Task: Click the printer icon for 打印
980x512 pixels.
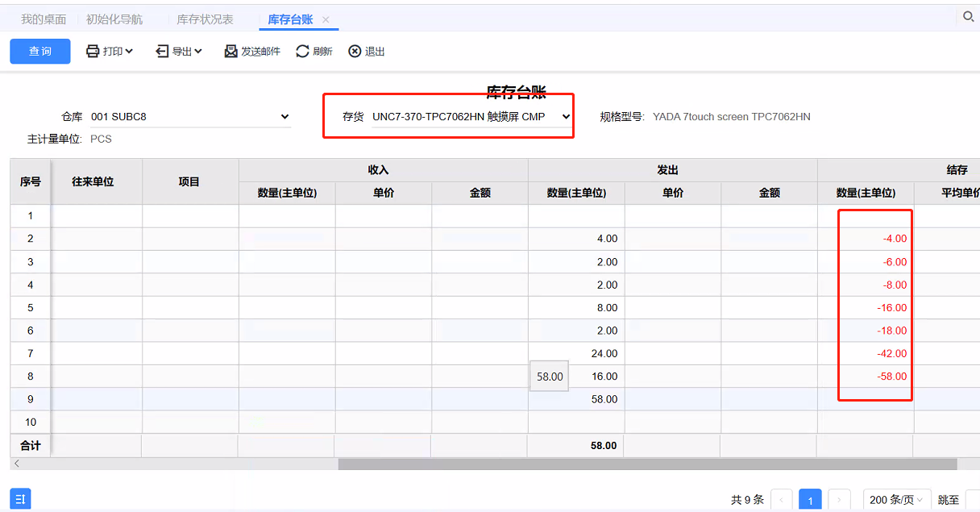Action: (x=93, y=52)
